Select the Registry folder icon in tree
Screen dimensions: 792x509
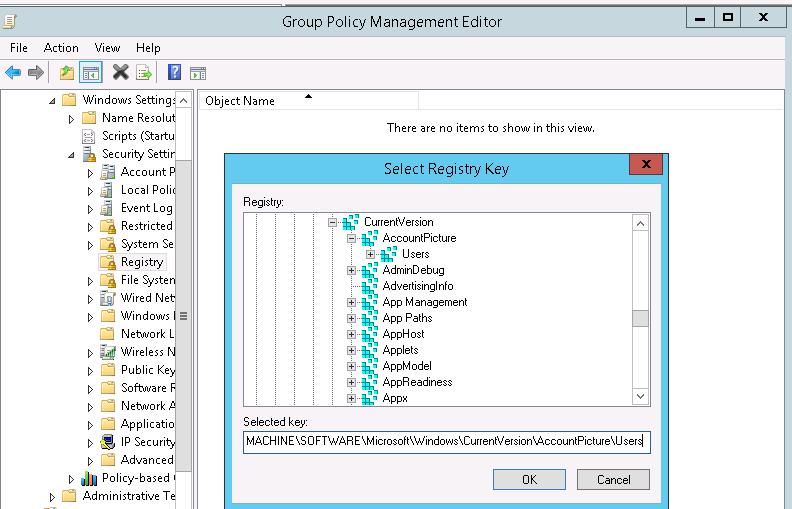click(x=108, y=262)
